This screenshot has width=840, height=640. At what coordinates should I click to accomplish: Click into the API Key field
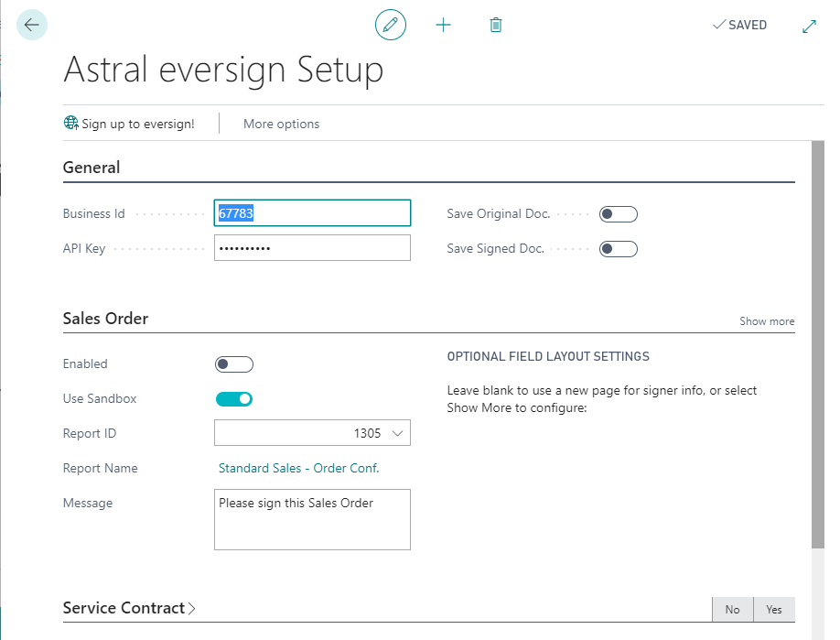tap(312, 248)
